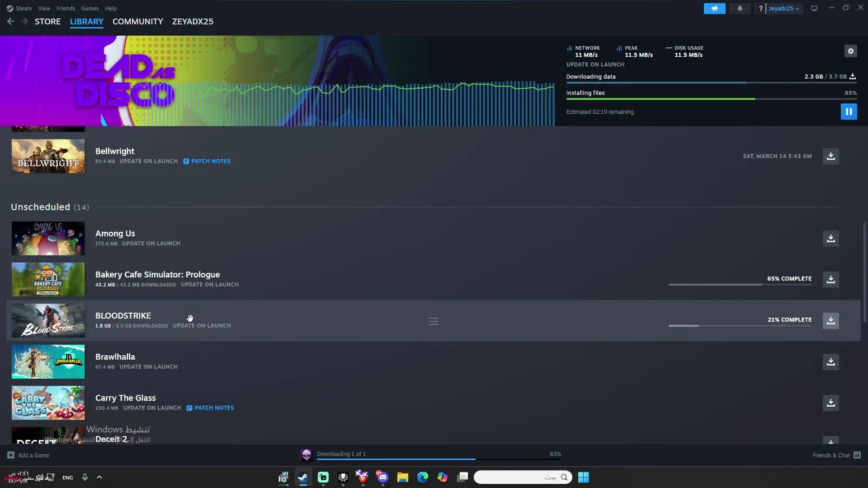The height and width of the screenshot is (488, 868).
Task: Open the question mark help icon
Action: coord(760,8)
